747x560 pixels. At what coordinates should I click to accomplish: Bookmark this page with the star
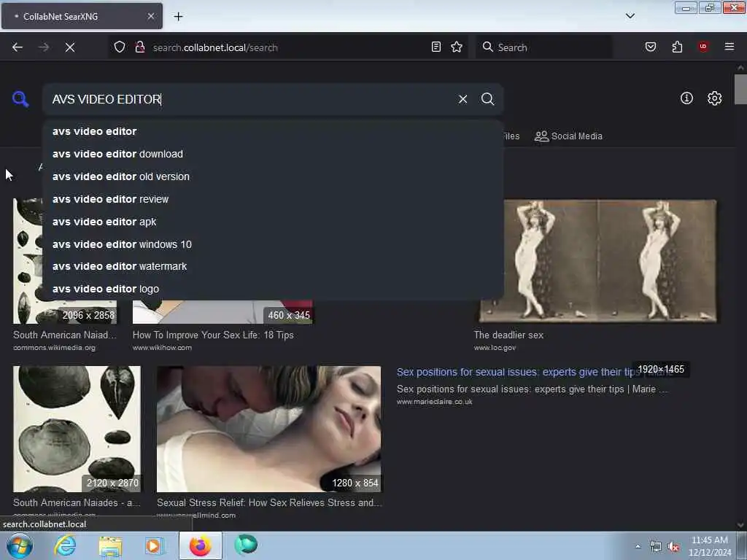click(457, 47)
